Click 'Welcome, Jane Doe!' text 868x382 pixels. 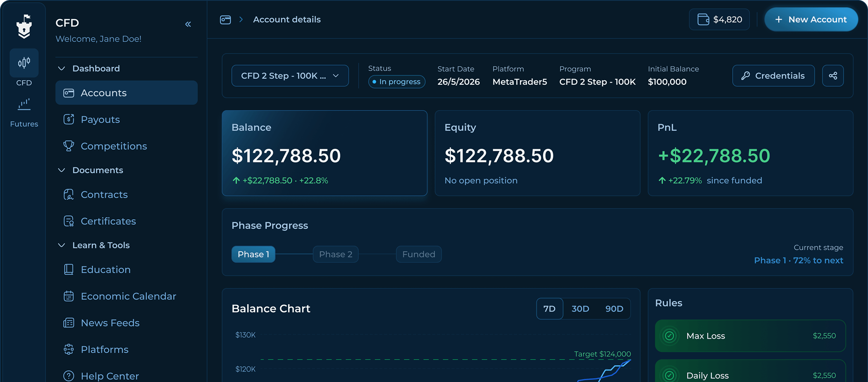pos(98,39)
